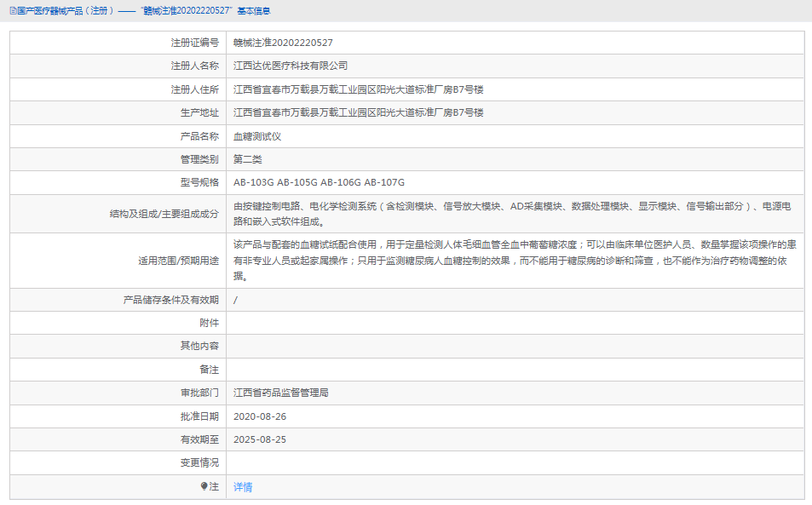Image resolution: width=812 pixels, height=505 pixels.
Task: Click the 注册人住所 address value
Action: [359, 89]
